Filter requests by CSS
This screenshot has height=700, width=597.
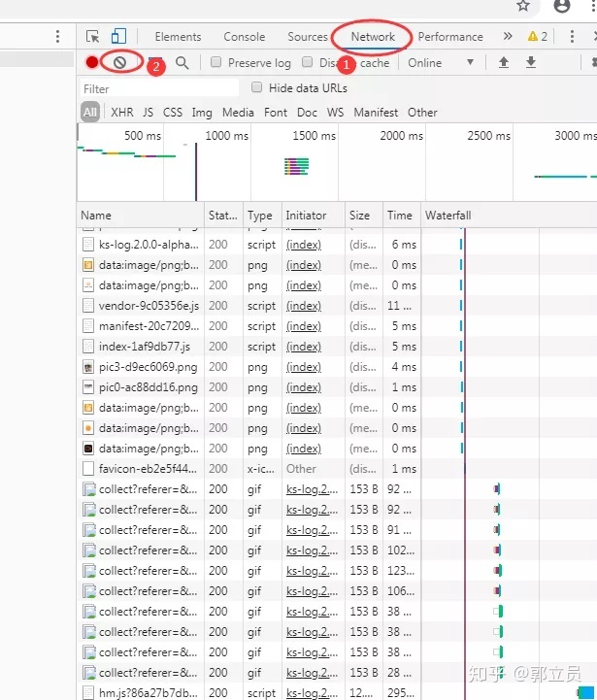click(173, 112)
